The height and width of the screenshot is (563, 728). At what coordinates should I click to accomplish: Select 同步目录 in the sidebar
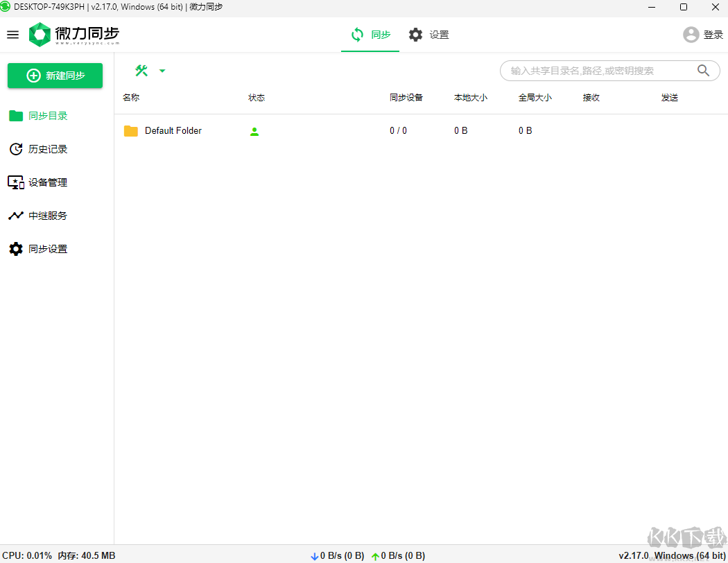coord(48,116)
